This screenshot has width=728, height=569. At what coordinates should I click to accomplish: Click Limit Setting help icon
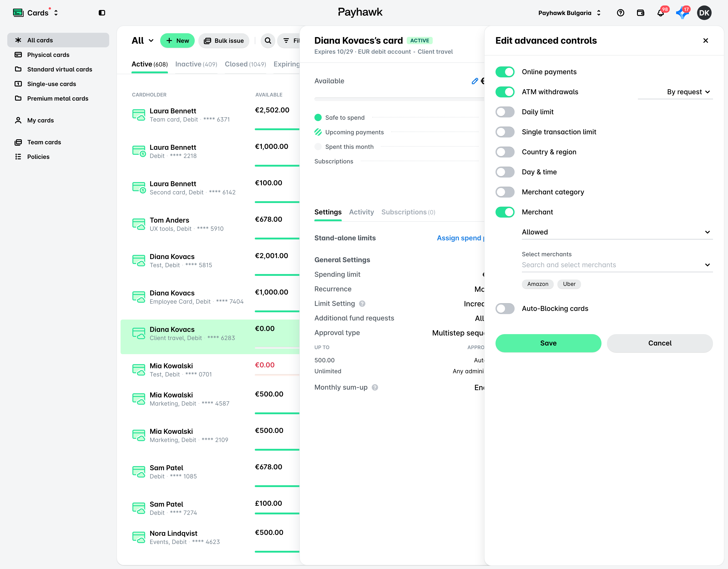(x=362, y=304)
